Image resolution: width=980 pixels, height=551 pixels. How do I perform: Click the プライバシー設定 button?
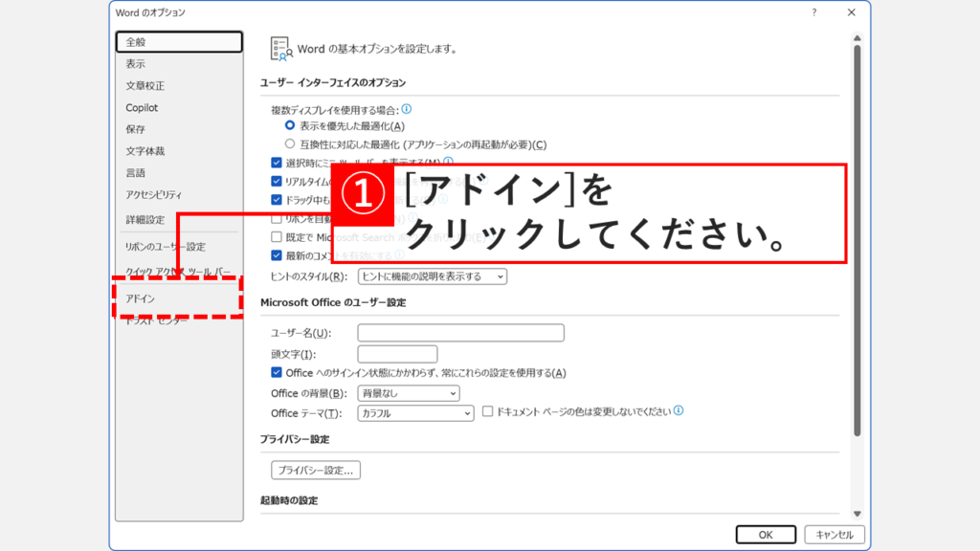[316, 470]
